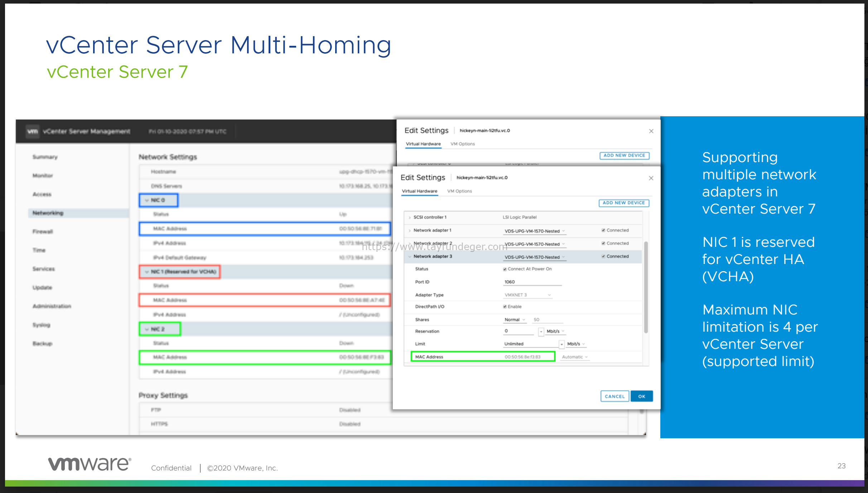Click the Port ID field showing 1060
The image size is (868, 493).
(532, 282)
